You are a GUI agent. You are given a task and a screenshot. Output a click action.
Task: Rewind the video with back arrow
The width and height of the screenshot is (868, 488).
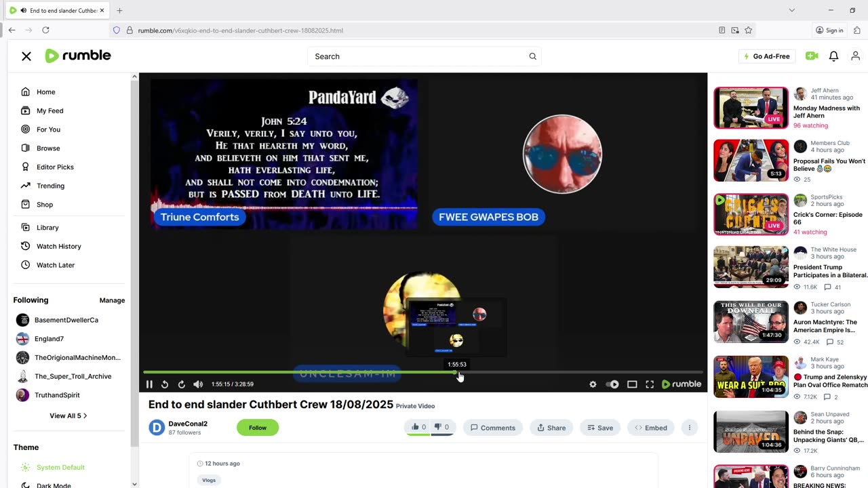tap(165, 384)
